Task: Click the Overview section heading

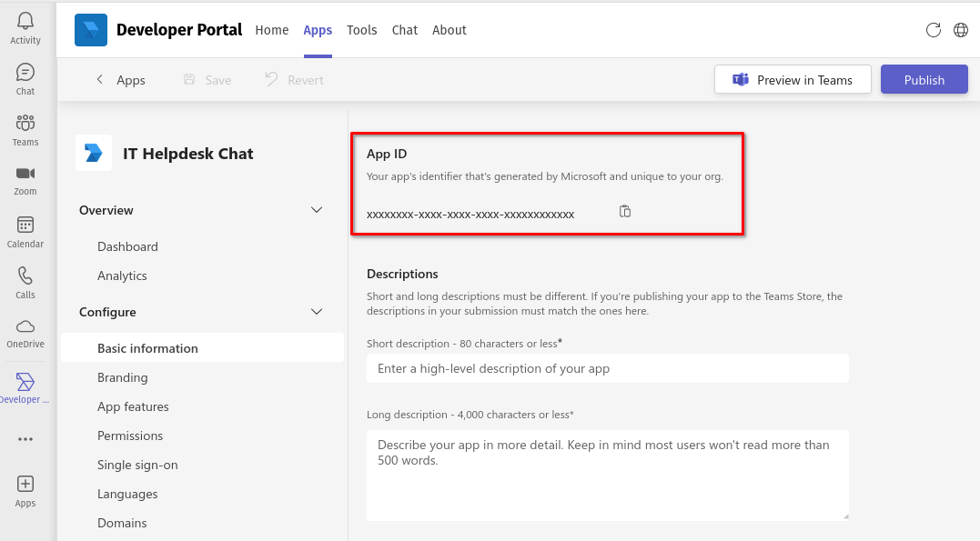Action: pos(106,210)
